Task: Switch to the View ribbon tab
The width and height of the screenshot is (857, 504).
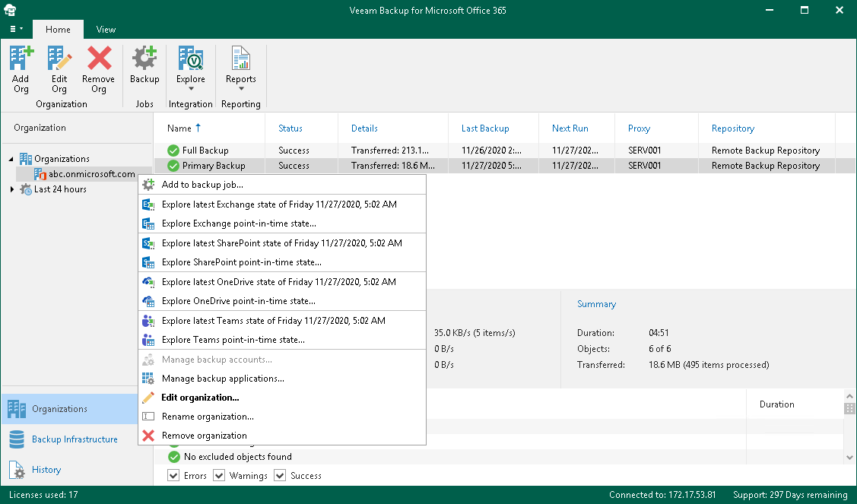Action: point(106,30)
